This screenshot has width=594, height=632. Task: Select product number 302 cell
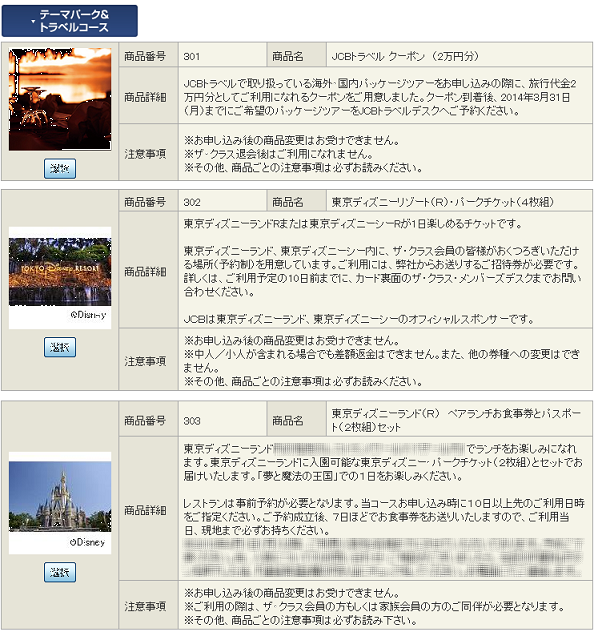coord(222,202)
